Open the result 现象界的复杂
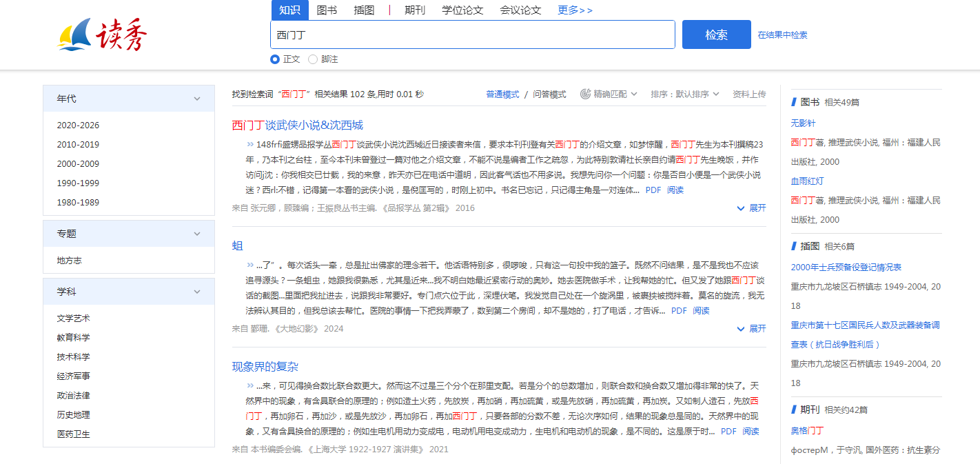Image resolution: width=980 pixels, height=464 pixels. tap(265, 366)
